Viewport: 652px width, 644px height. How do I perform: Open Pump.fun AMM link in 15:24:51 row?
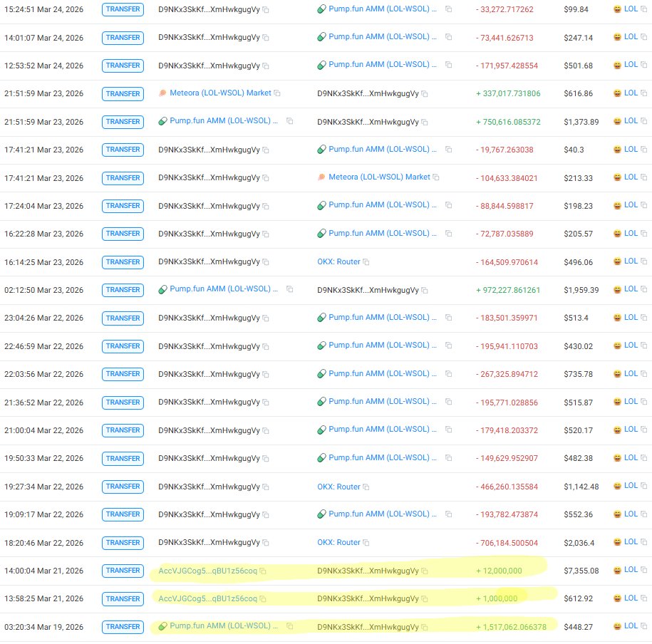click(382, 9)
